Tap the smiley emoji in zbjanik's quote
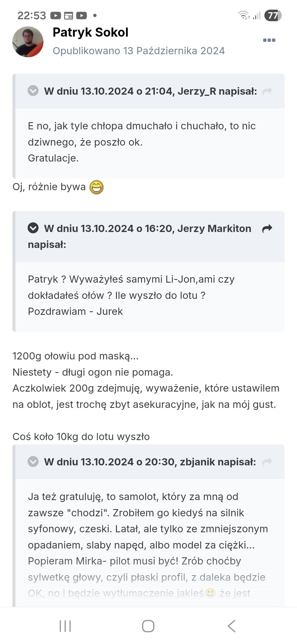Image resolution: width=297 pixels, height=644 pixels. 210,593
